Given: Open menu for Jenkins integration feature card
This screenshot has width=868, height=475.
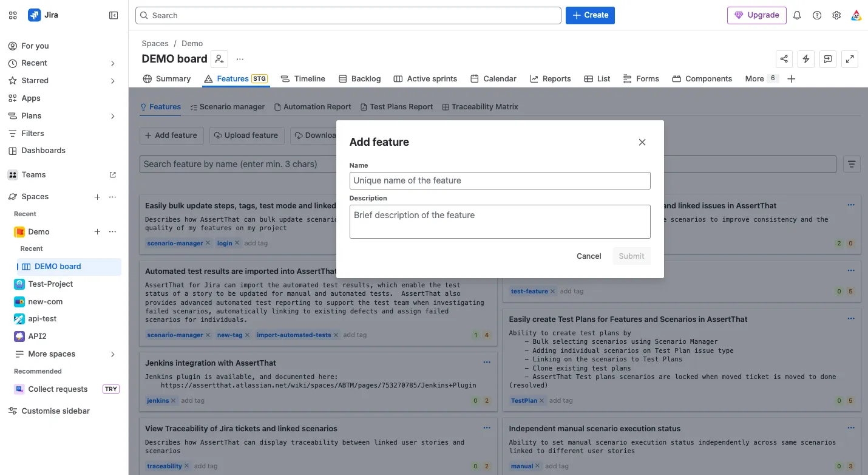Looking at the screenshot, I should point(487,363).
